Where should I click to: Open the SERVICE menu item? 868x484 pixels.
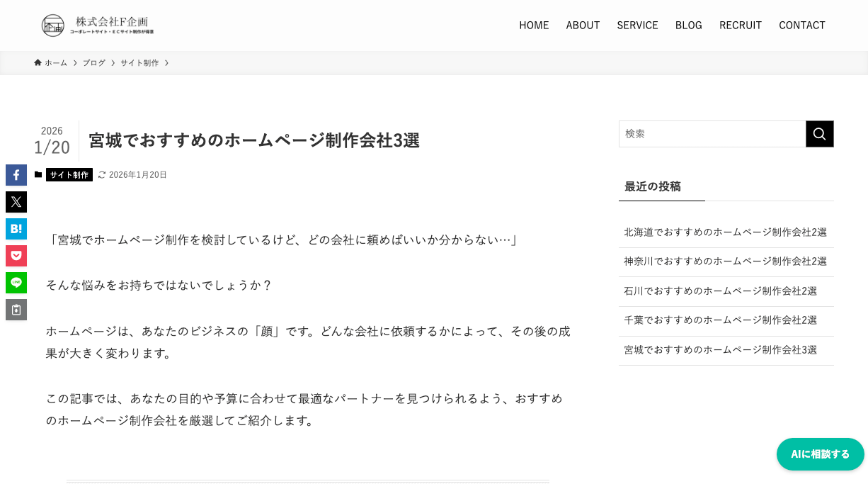[x=637, y=26]
